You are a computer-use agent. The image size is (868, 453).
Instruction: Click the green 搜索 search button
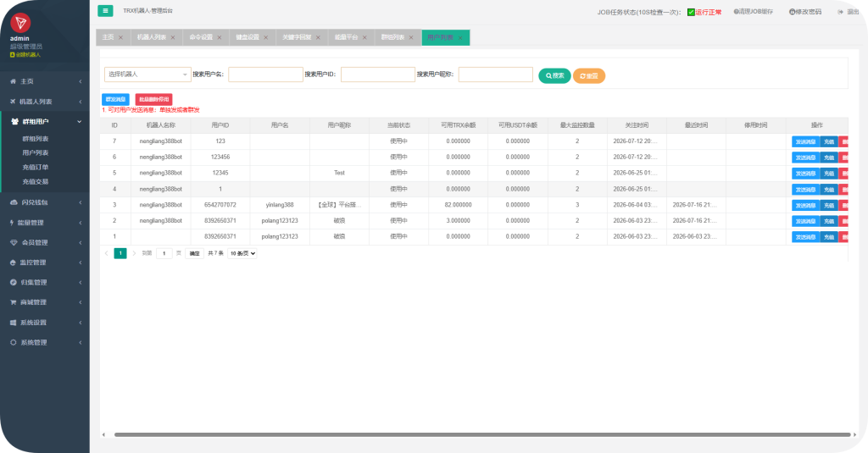554,75
